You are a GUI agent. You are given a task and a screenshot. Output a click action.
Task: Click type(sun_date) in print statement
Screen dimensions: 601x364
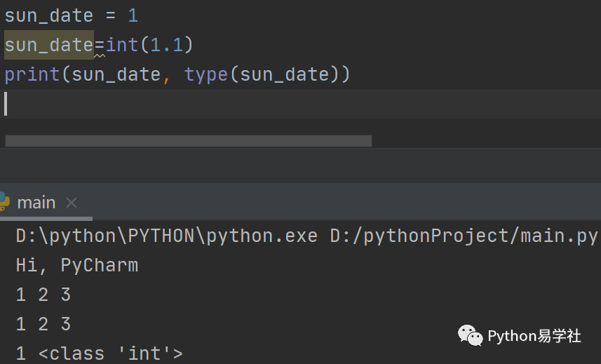pos(262,74)
